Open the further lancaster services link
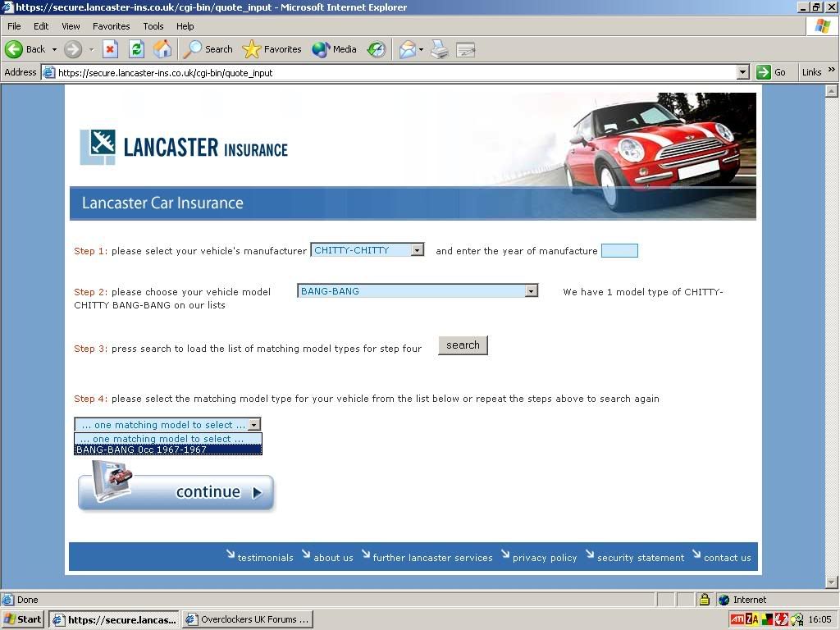 [432, 558]
